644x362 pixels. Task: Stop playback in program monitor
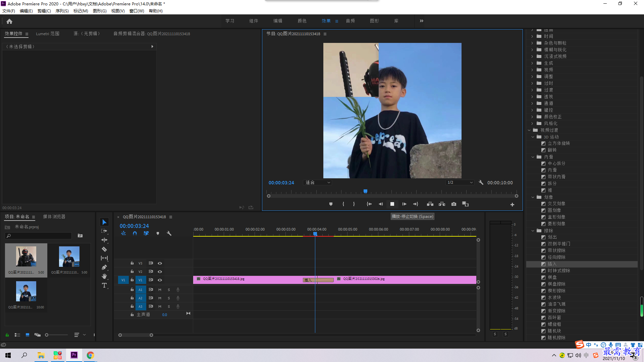392,204
